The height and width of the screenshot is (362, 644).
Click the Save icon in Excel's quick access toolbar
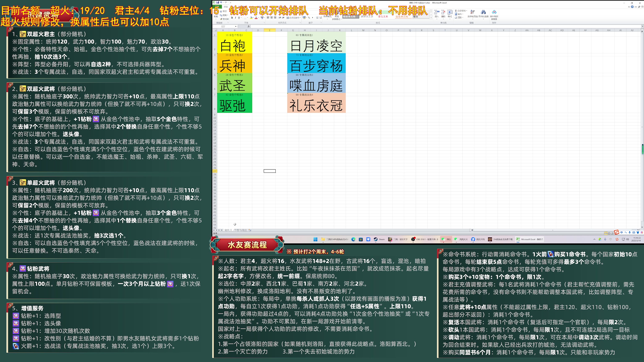point(218,2)
